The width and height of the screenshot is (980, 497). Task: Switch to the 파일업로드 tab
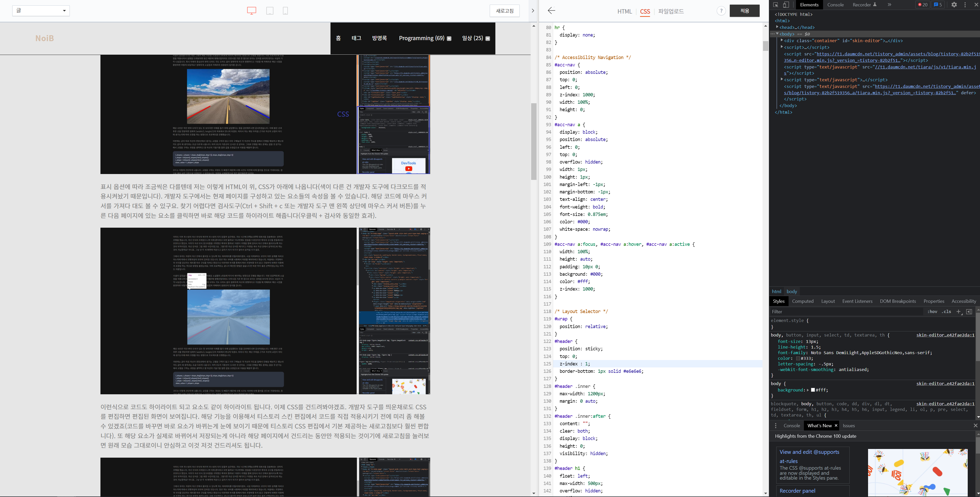[671, 11]
